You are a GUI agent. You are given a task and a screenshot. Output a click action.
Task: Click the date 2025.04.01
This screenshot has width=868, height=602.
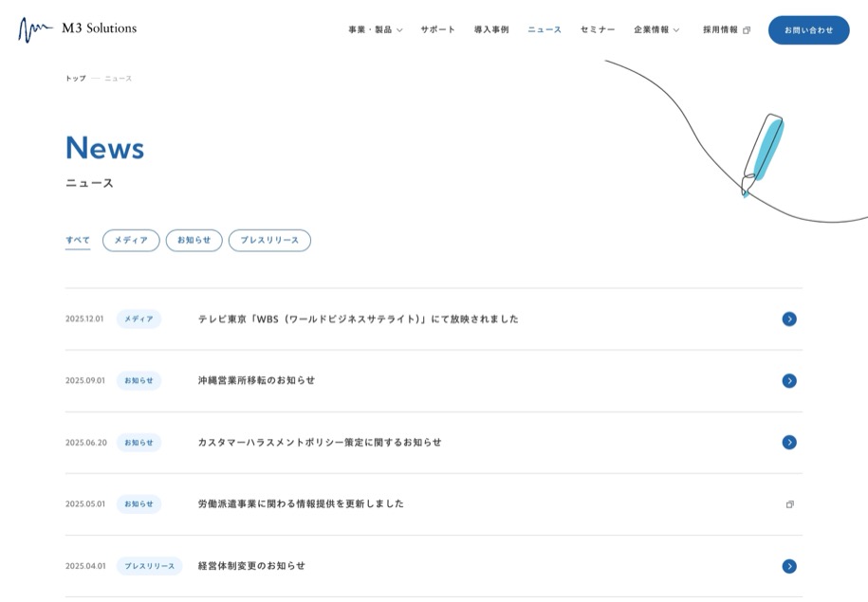(x=85, y=566)
